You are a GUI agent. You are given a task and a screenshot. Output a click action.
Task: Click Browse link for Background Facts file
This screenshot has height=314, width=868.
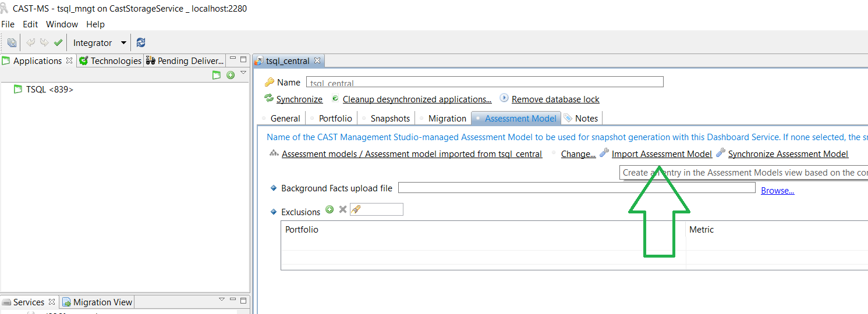[777, 191]
